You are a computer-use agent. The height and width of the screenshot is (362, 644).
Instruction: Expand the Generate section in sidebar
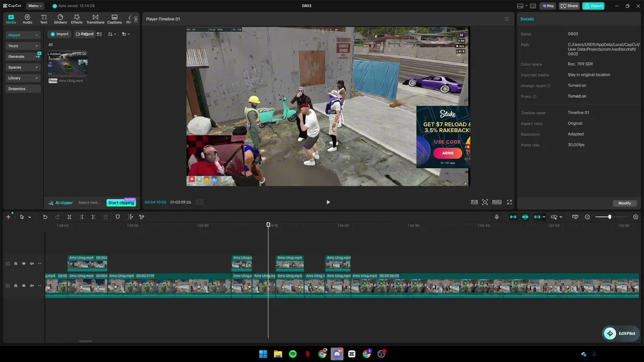(x=23, y=56)
